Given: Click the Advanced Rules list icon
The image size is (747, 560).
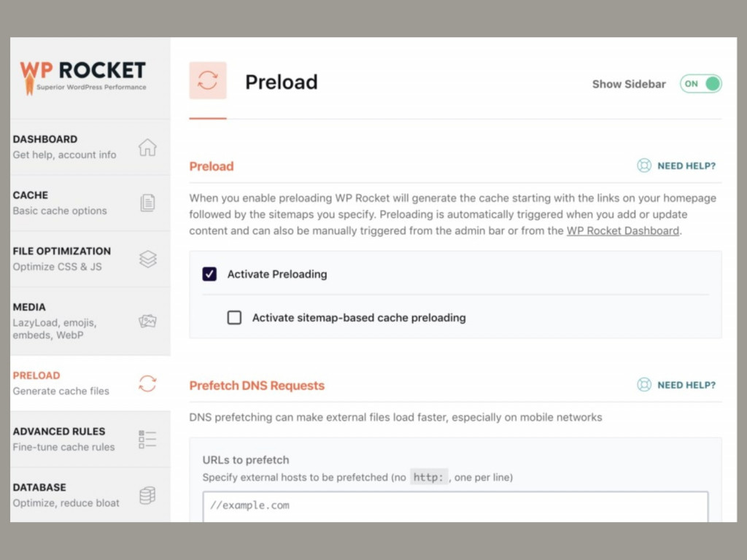Looking at the screenshot, I should pyautogui.click(x=148, y=438).
